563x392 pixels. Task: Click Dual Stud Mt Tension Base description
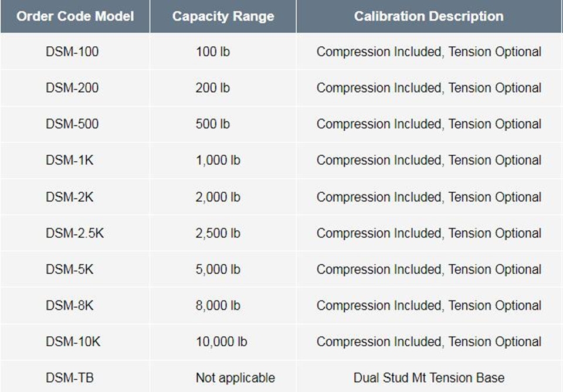(429, 378)
